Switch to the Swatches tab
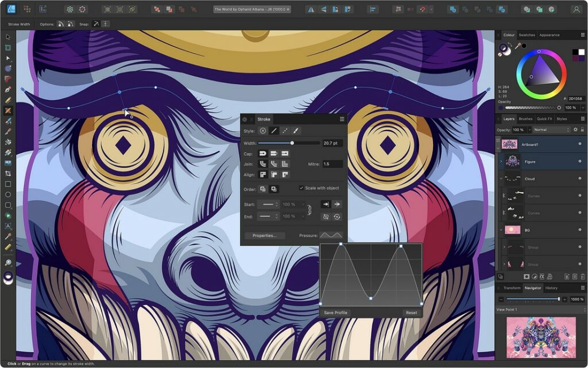This screenshot has height=368, width=588. coord(527,35)
